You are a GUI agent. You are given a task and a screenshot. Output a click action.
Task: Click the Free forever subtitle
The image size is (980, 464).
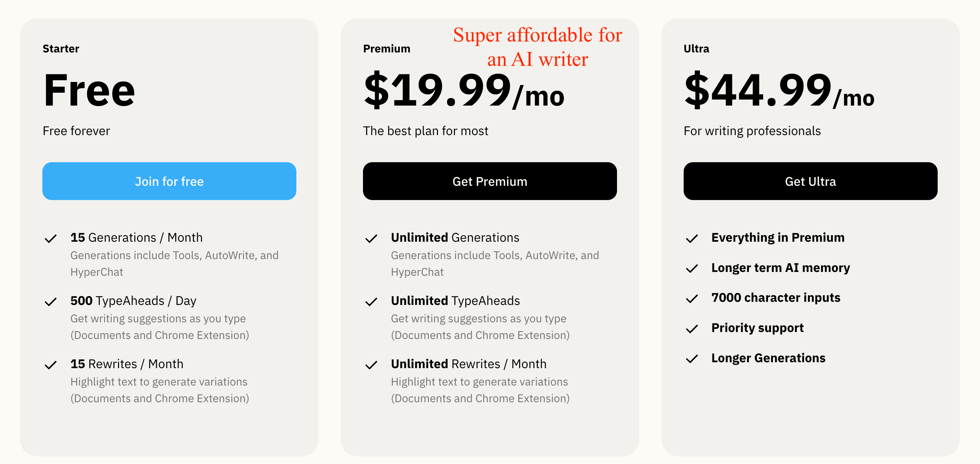(76, 131)
